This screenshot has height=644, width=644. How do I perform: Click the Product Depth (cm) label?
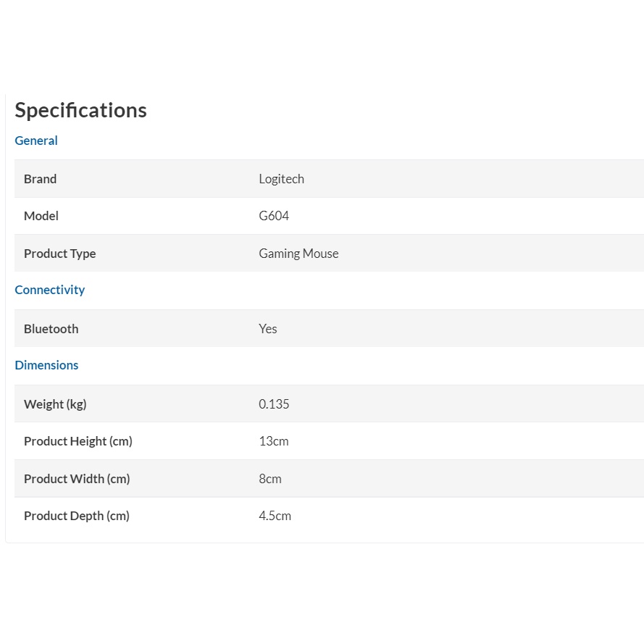pyautogui.click(x=77, y=516)
